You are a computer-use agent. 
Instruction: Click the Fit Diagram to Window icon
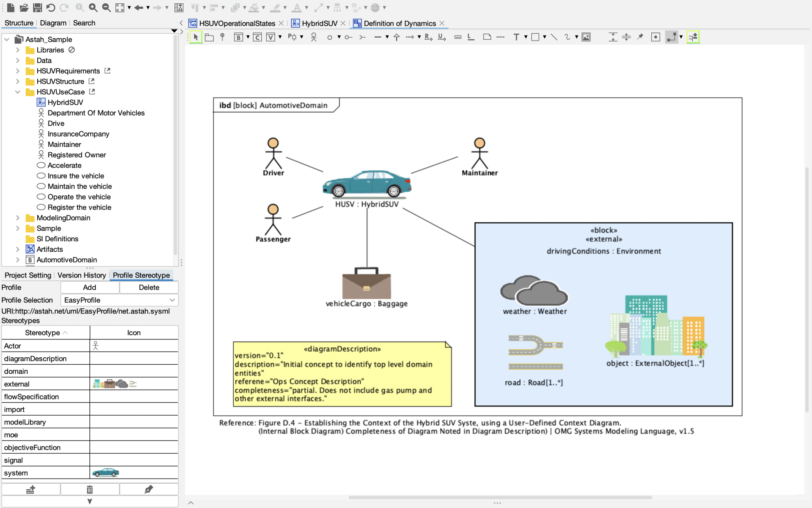[120, 7]
